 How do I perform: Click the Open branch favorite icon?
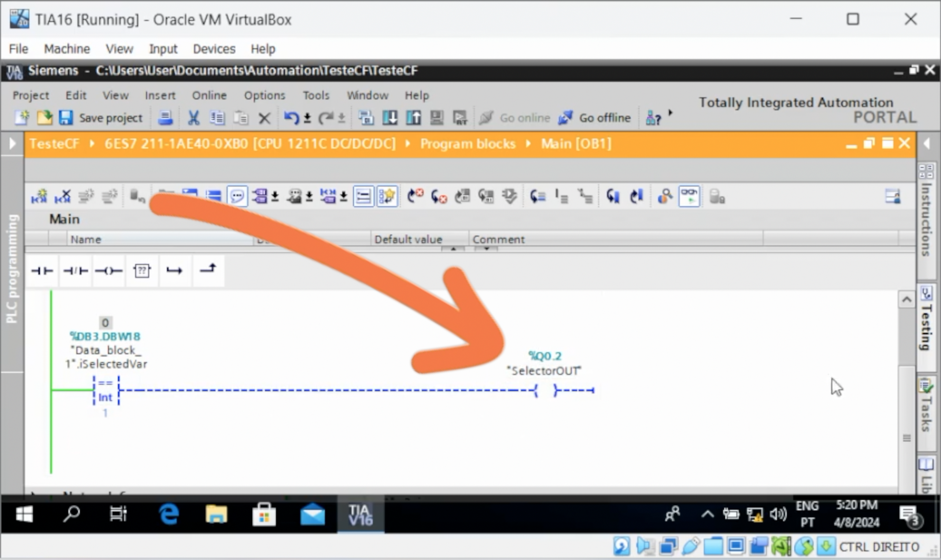(174, 271)
